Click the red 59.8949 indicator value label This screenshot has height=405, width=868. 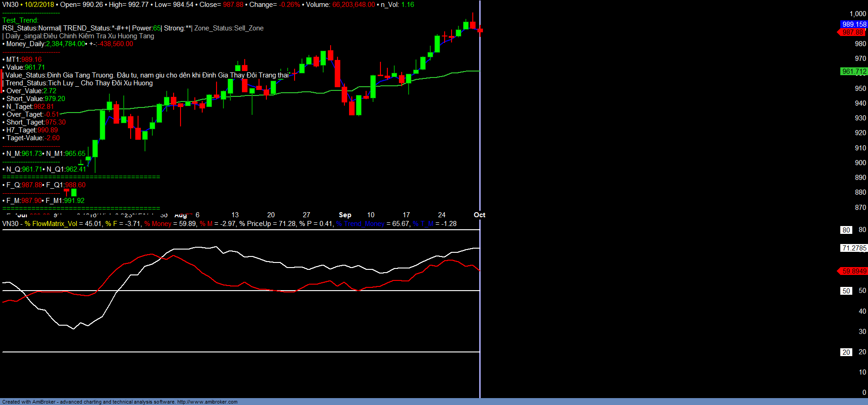(x=854, y=271)
